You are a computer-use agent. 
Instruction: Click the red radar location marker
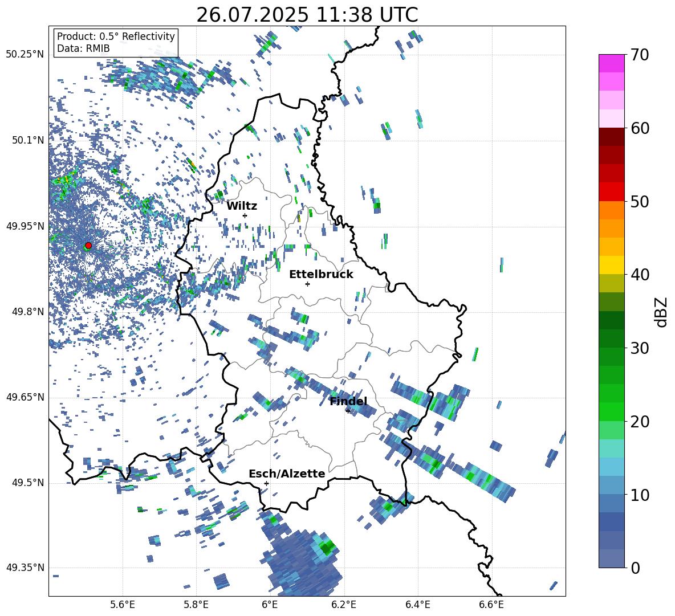(88, 245)
